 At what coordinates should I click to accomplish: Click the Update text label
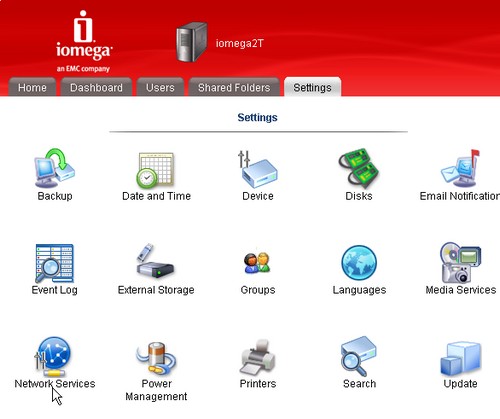460,384
